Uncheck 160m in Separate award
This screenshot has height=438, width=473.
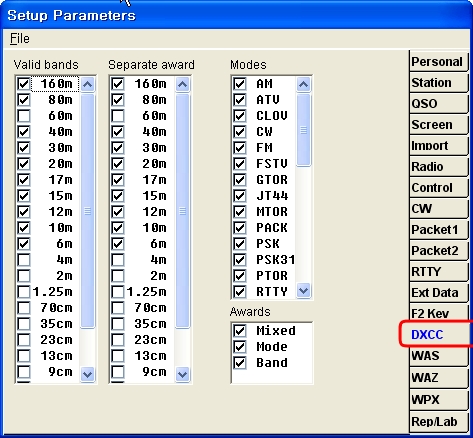coord(118,84)
